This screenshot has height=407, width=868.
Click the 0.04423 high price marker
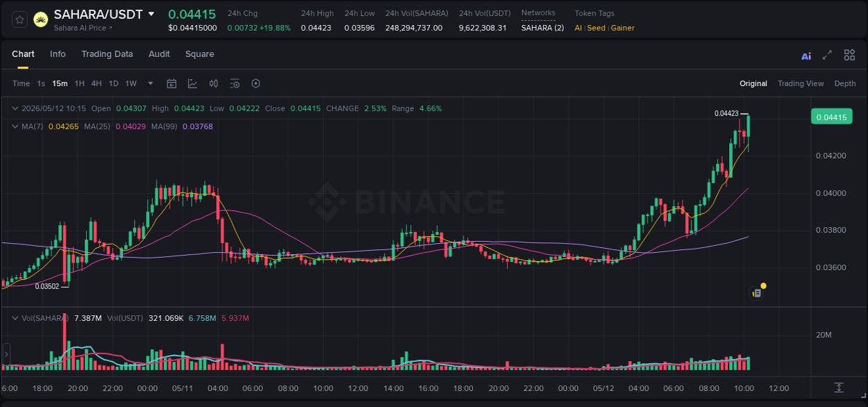point(726,113)
